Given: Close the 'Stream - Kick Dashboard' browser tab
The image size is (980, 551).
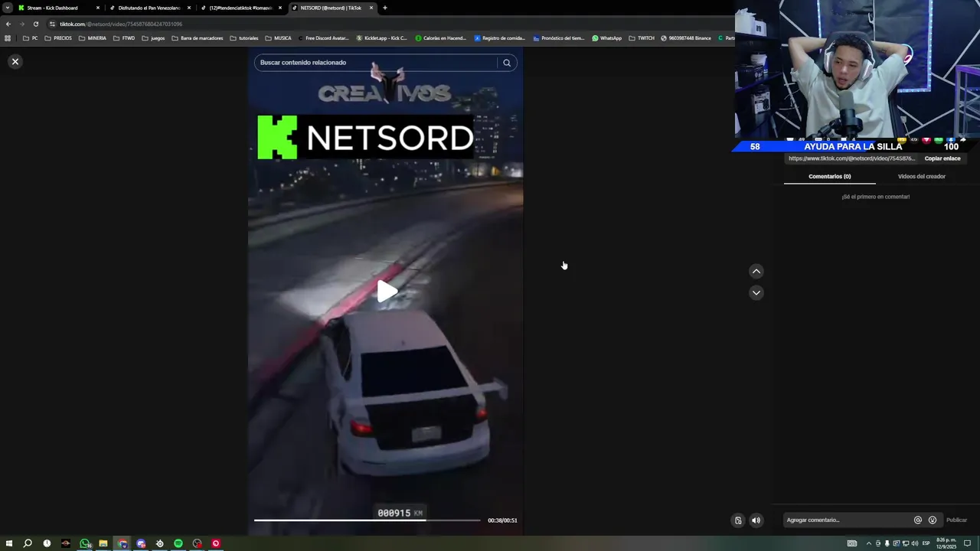Looking at the screenshot, I should (98, 8).
